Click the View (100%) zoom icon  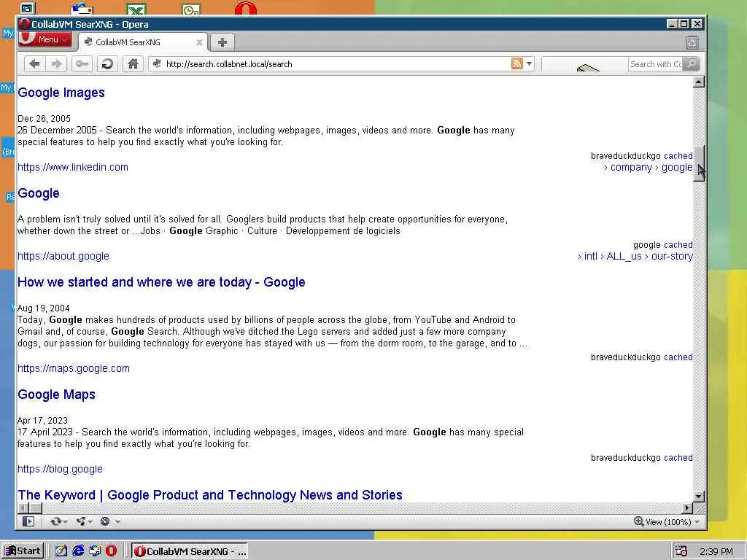click(639, 521)
